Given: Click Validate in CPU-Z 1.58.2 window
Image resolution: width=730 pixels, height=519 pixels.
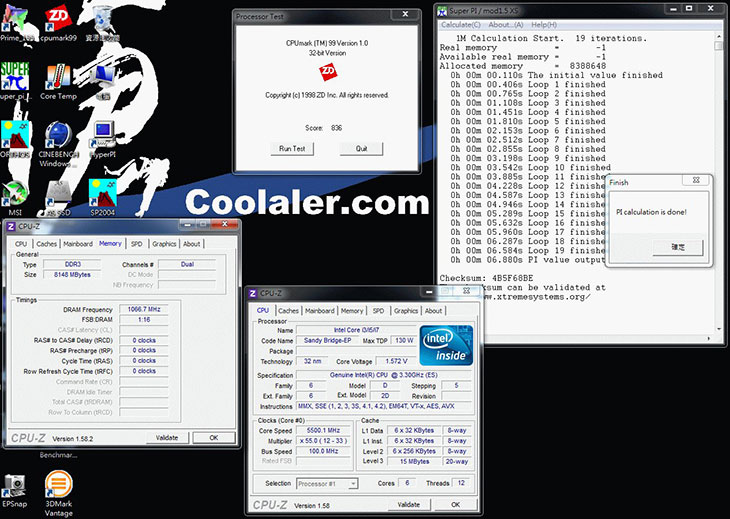Looking at the screenshot, I should [x=167, y=438].
